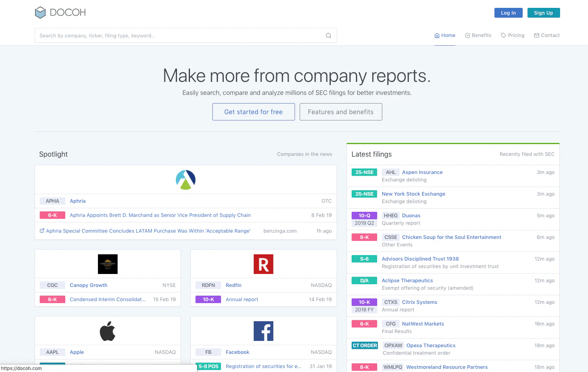Open Condensed Interim Consolidat... filing link

pos(108,300)
